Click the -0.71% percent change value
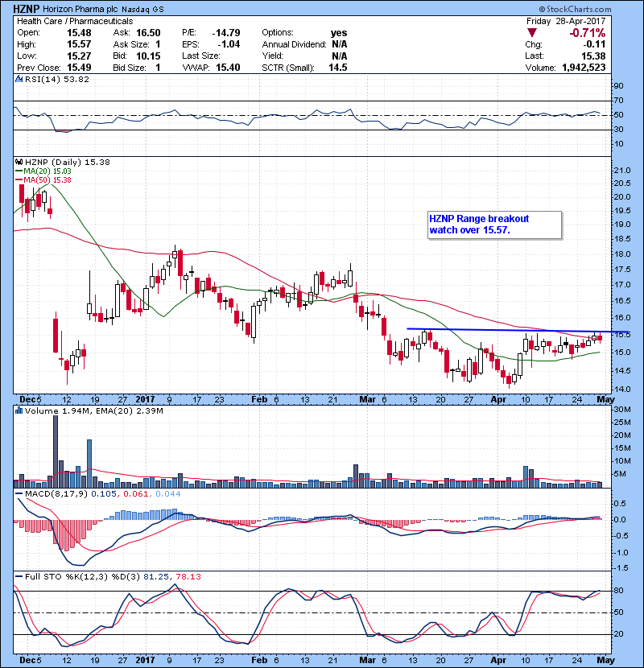Screen dimensions: 644x668 click(x=588, y=33)
